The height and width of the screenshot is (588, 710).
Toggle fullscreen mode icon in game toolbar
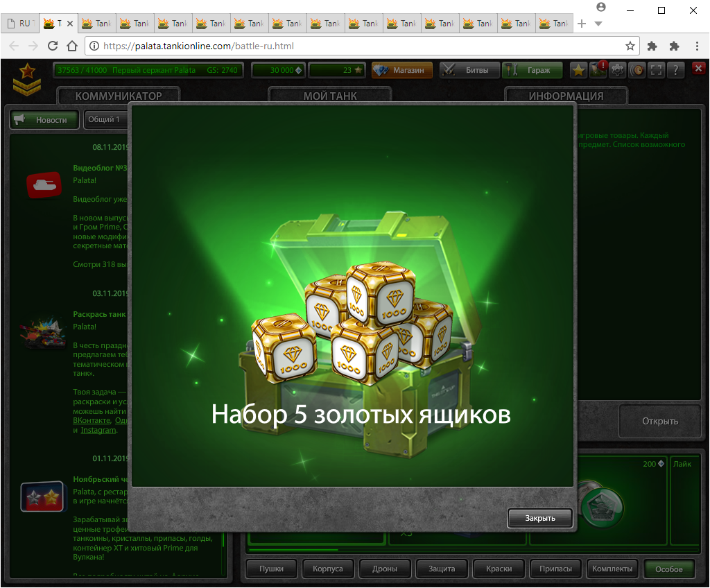point(656,70)
